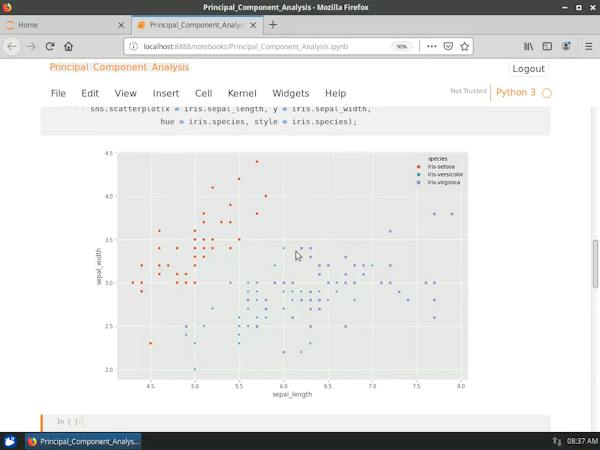Open the View menu
600x450 pixels.
[x=126, y=93]
